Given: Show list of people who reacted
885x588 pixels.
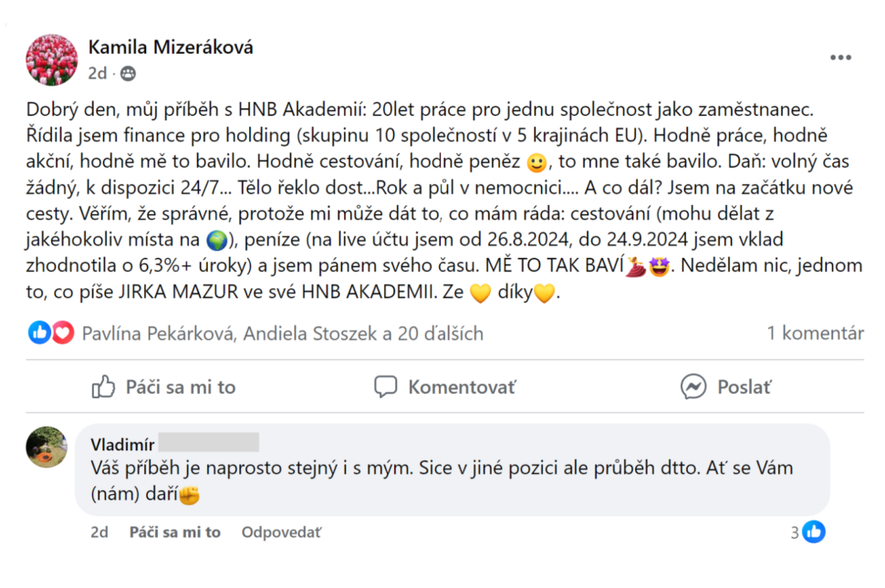Looking at the screenshot, I should pos(282,334).
